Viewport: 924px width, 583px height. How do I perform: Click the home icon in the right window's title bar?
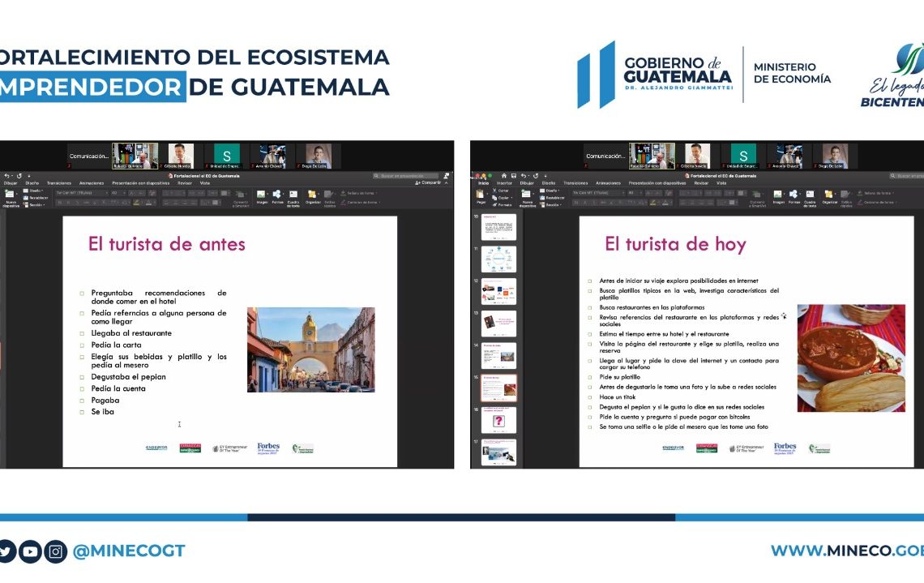pos(503,175)
